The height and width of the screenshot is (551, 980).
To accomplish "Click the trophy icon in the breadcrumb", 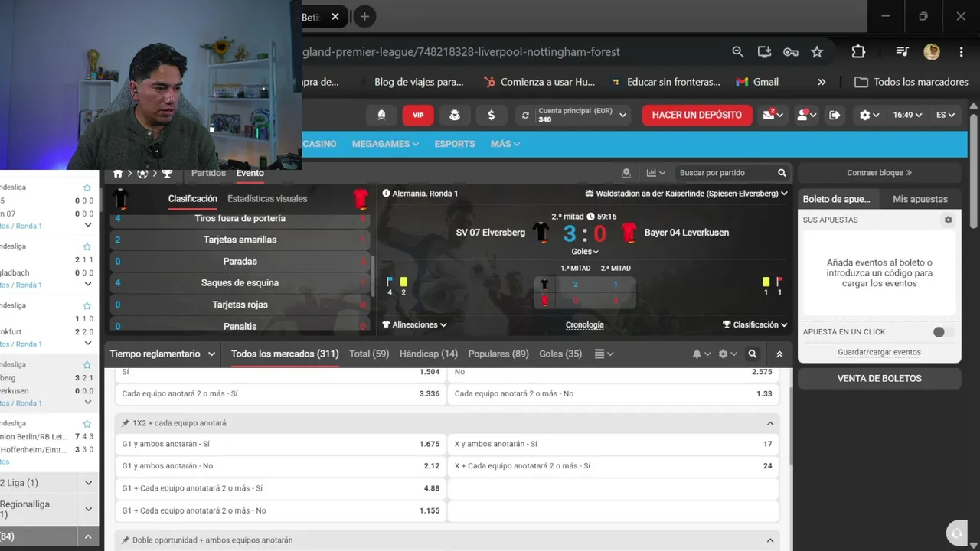I will click(x=167, y=174).
